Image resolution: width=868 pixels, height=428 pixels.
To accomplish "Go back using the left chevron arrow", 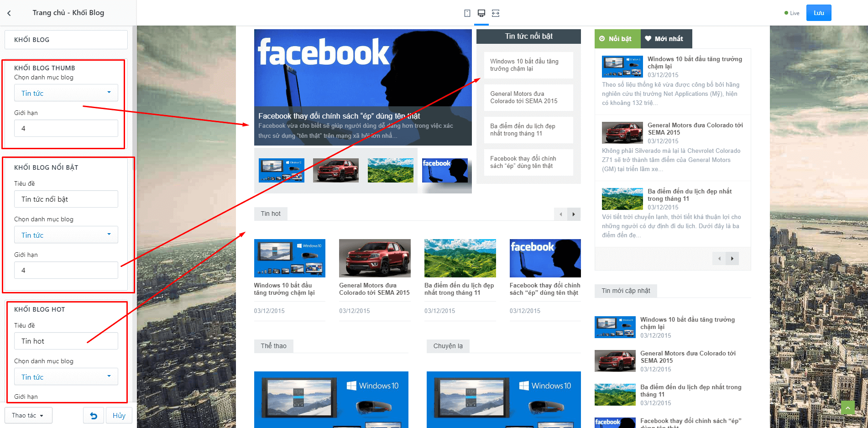I will (x=9, y=13).
